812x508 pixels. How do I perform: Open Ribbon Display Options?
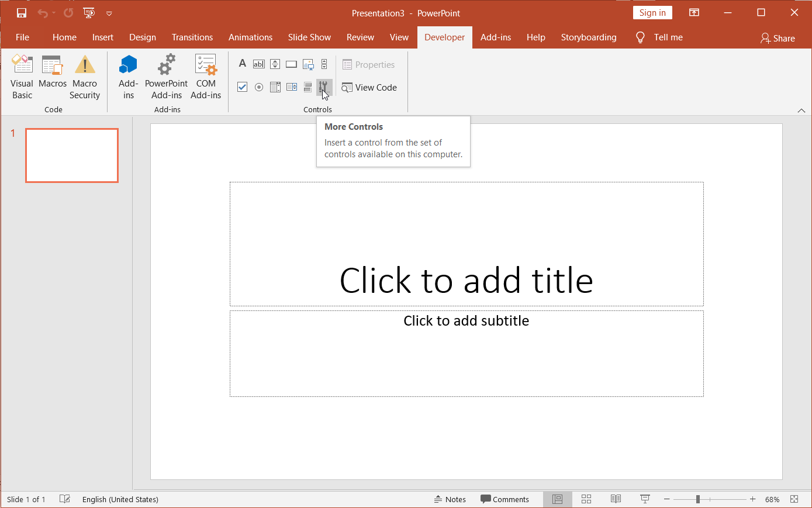[694, 13]
